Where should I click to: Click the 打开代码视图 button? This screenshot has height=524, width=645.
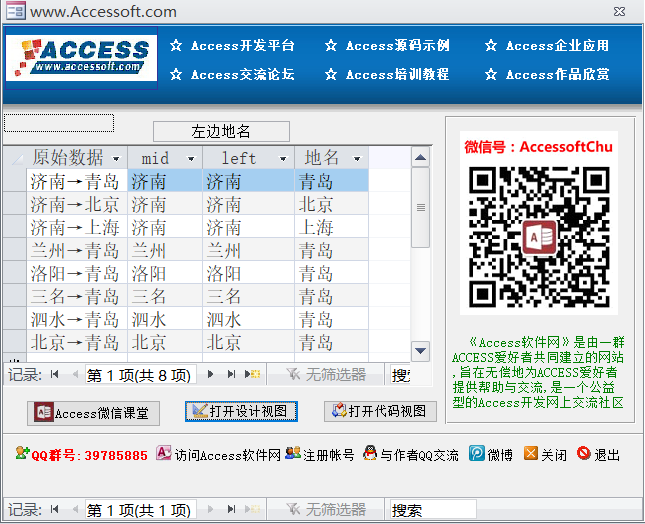tap(380, 411)
